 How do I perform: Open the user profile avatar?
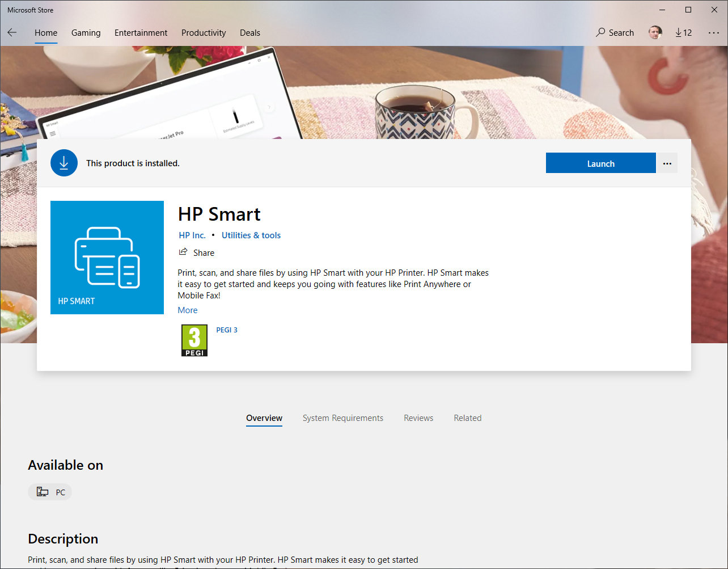tap(655, 33)
